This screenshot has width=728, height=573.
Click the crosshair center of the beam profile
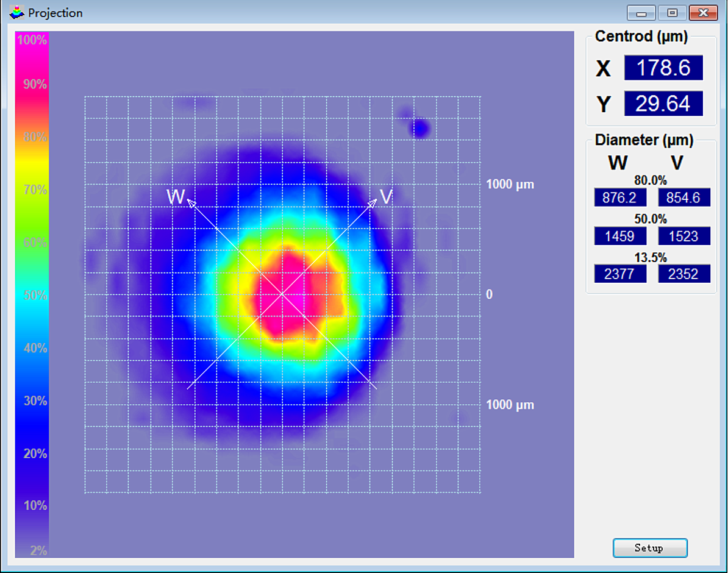(282, 294)
